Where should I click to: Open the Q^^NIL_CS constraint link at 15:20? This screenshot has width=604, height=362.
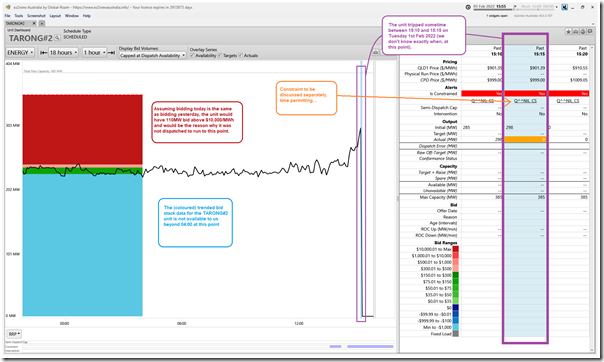567,101
